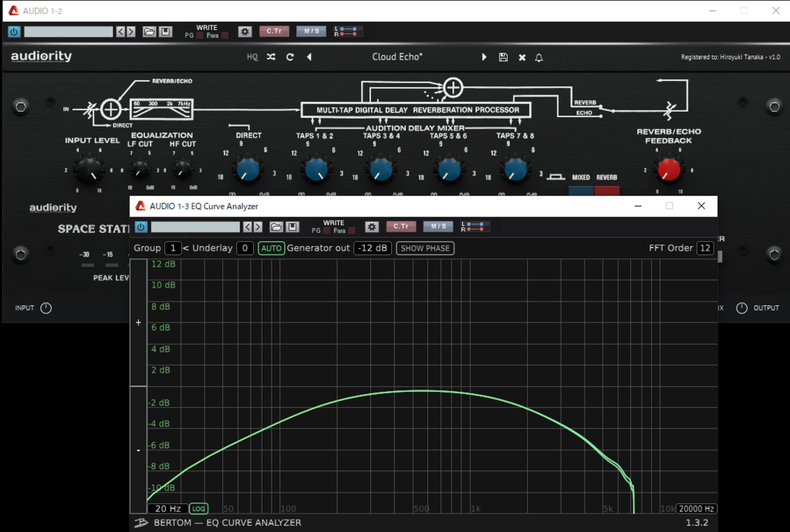The height and width of the screenshot is (532, 790).
Task: Click the Input knob icon at bottom left
Action: pyautogui.click(x=46, y=308)
